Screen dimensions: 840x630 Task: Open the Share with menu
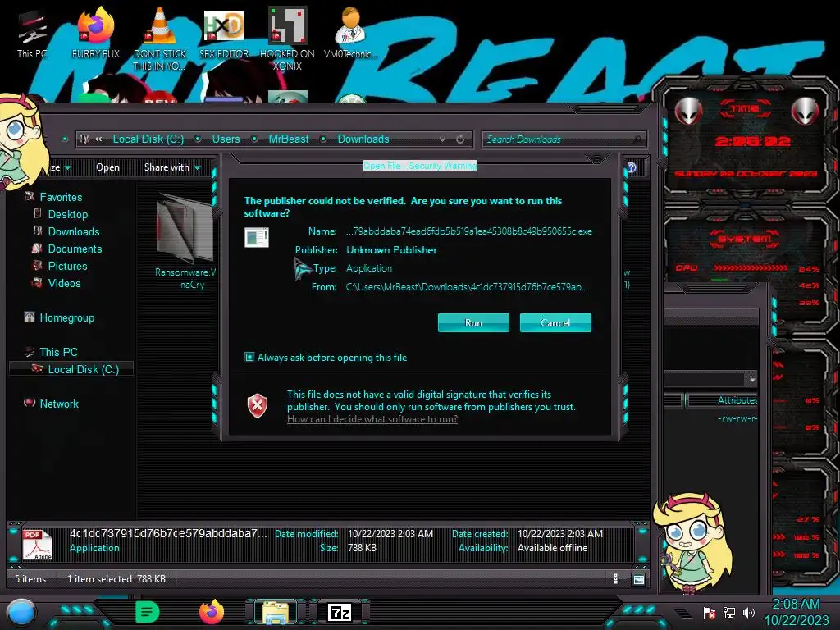(172, 167)
